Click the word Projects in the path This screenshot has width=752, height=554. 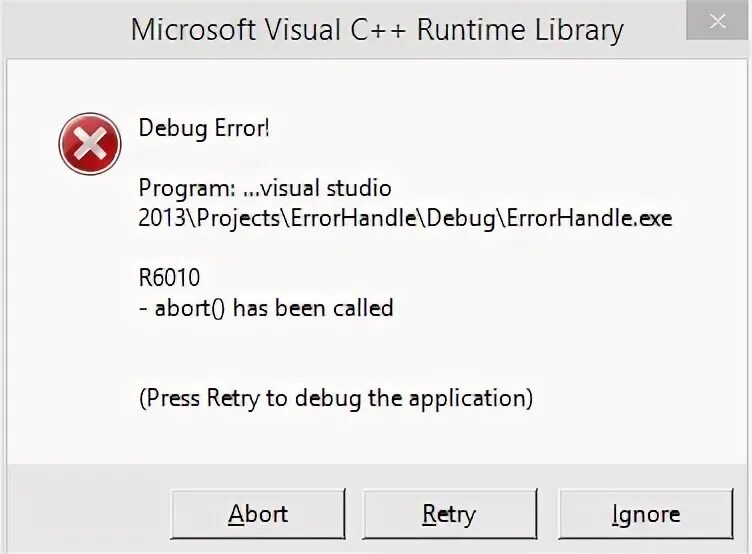[x=238, y=218]
